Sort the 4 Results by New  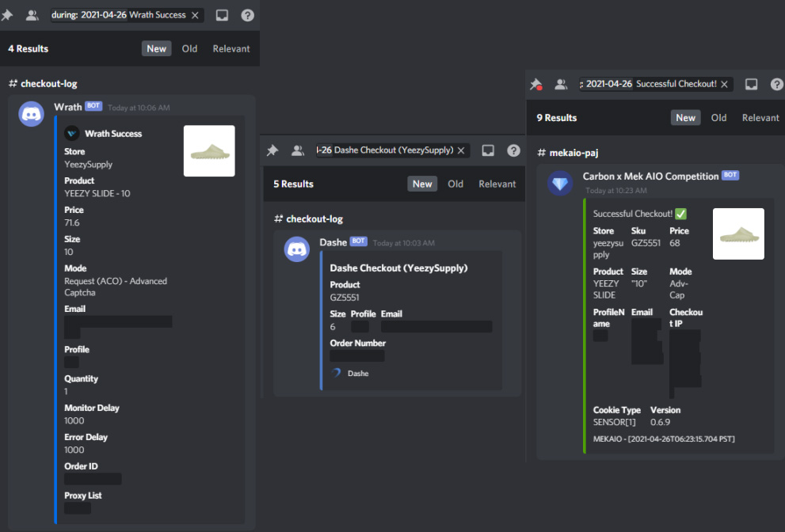tap(156, 48)
